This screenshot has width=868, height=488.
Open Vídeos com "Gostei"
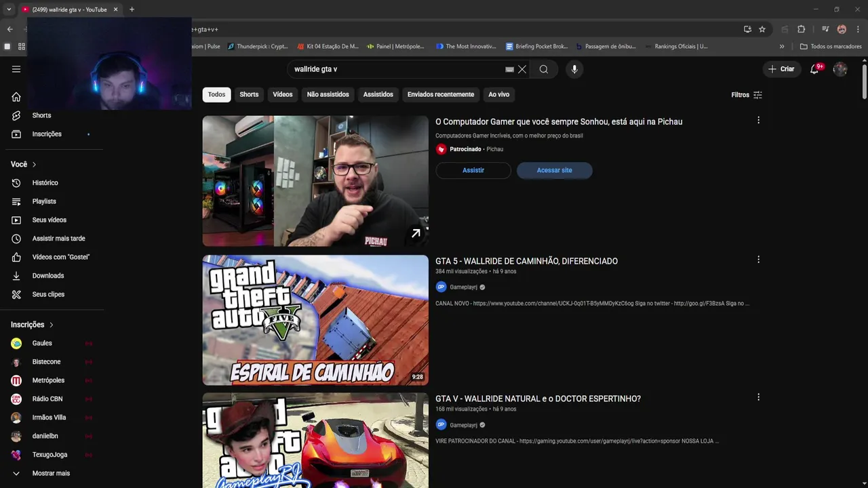[60, 257]
